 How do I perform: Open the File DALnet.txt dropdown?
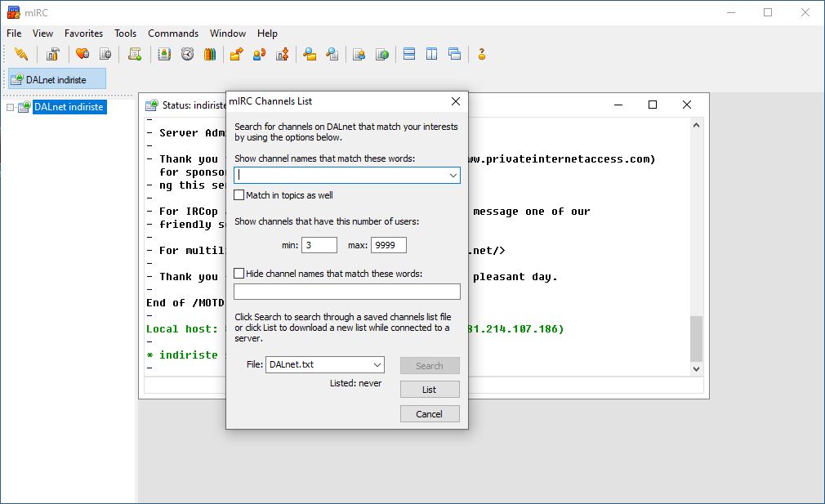(x=377, y=364)
